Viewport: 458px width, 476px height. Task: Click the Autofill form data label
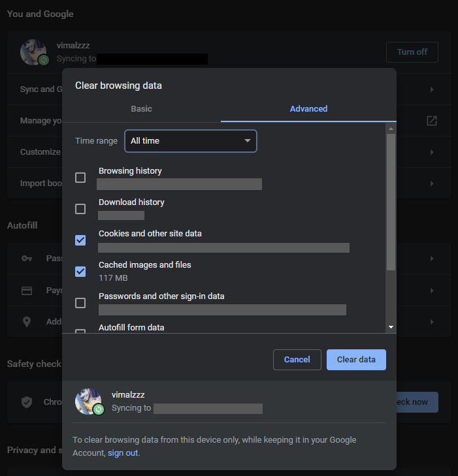point(131,328)
